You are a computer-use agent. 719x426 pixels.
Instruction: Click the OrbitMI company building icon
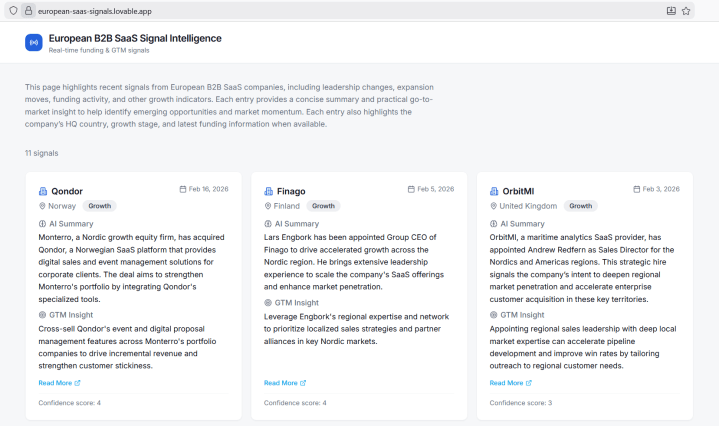(494, 191)
